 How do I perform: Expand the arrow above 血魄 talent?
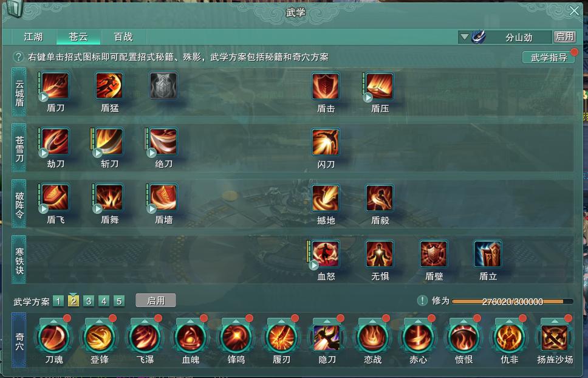(191, 321)
